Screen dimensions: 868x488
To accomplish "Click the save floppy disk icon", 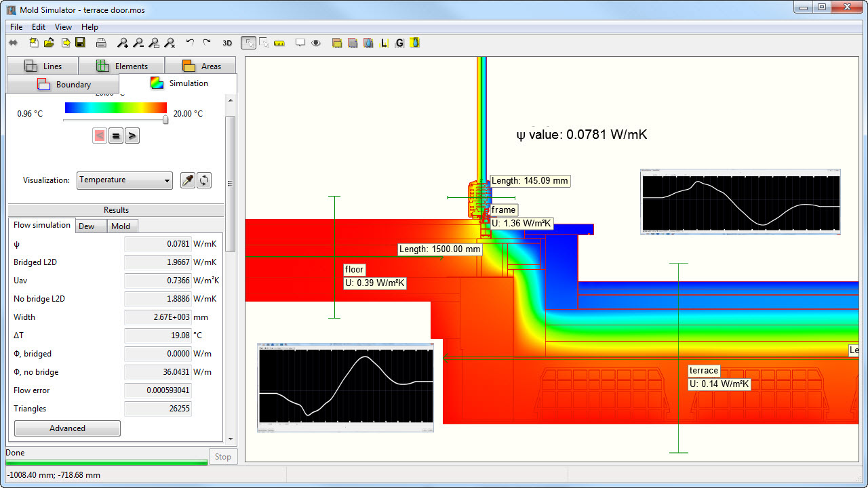I will tap(80, 43).
